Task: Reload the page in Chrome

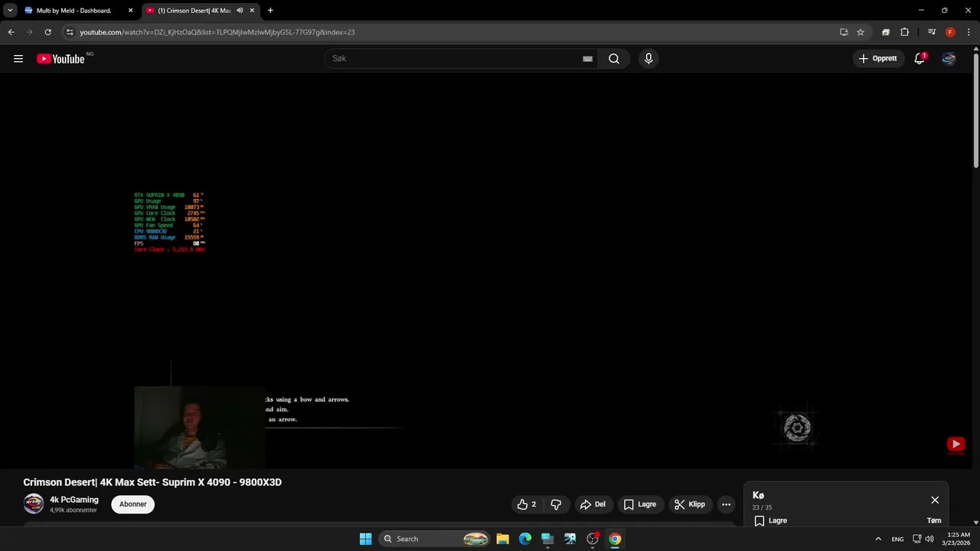Action: click(x=47, y=32)
